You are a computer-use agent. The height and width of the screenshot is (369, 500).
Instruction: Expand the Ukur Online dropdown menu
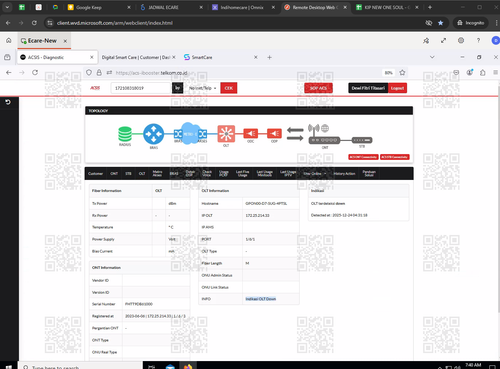(315, 173)
